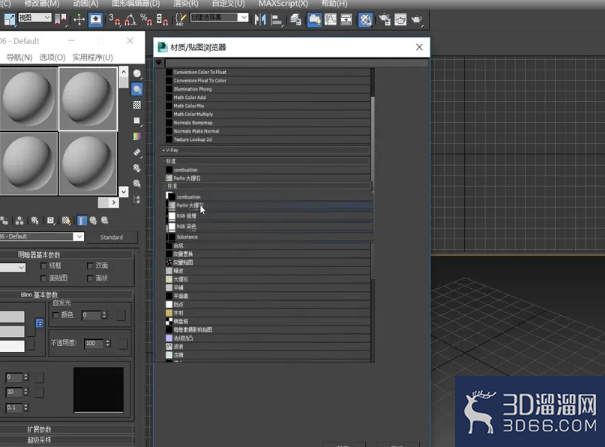Viewport: 605px width, 447px height.
Task: Tick self-illumination 颜色 checkbox
Action: point(56,315)
